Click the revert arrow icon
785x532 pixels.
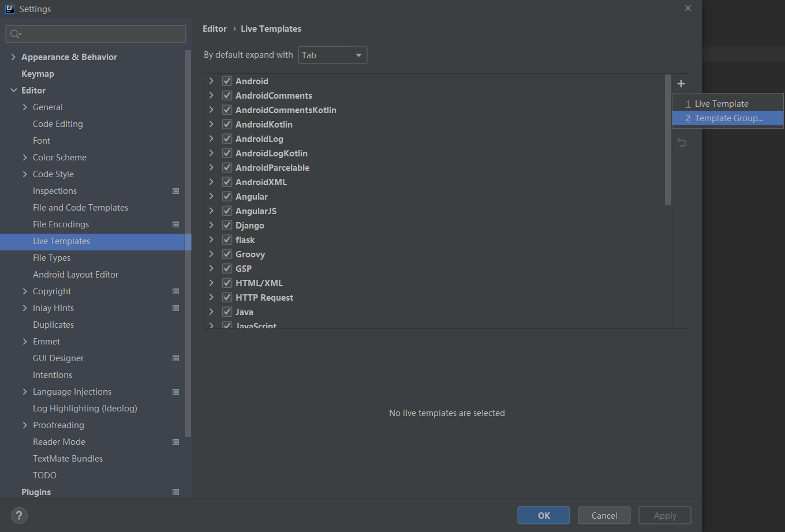click(x=681, y=143)
